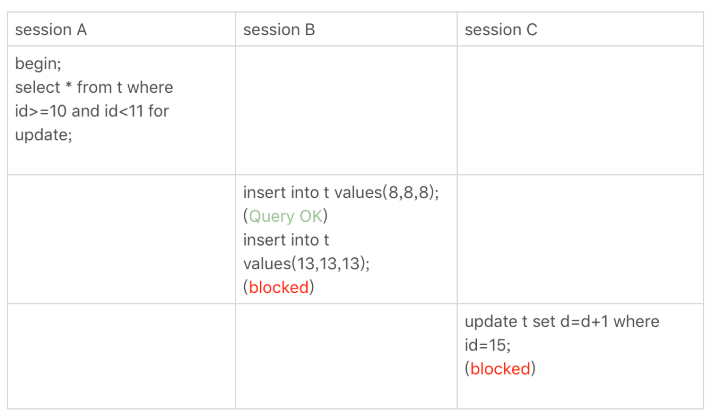718x420 pixels.
Task: Click the id=15; line in session C
Action: pos(488,345)
